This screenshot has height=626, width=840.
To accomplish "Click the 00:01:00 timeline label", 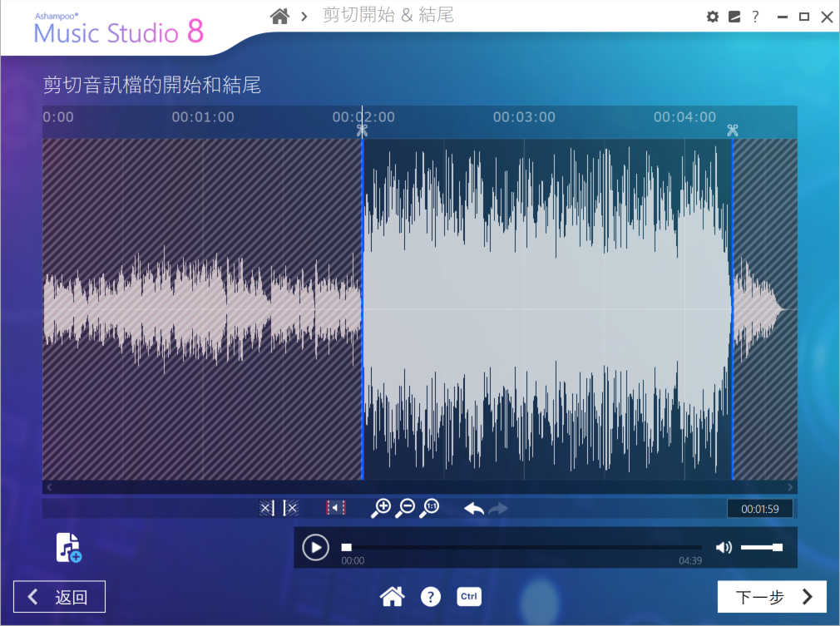I will (x=203, y=116).
